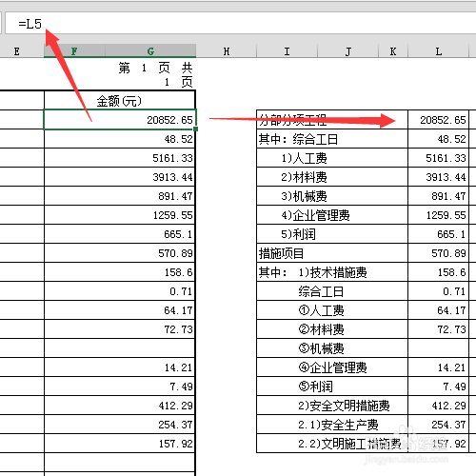Screen dimensions: 476x476
Task: Click the 5)利润 label cell
Action: 332,234
